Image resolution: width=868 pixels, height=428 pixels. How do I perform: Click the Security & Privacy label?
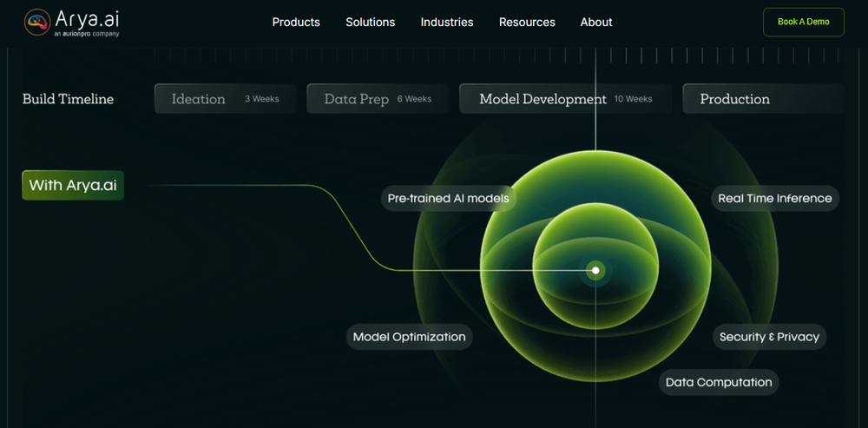point(769,337)
